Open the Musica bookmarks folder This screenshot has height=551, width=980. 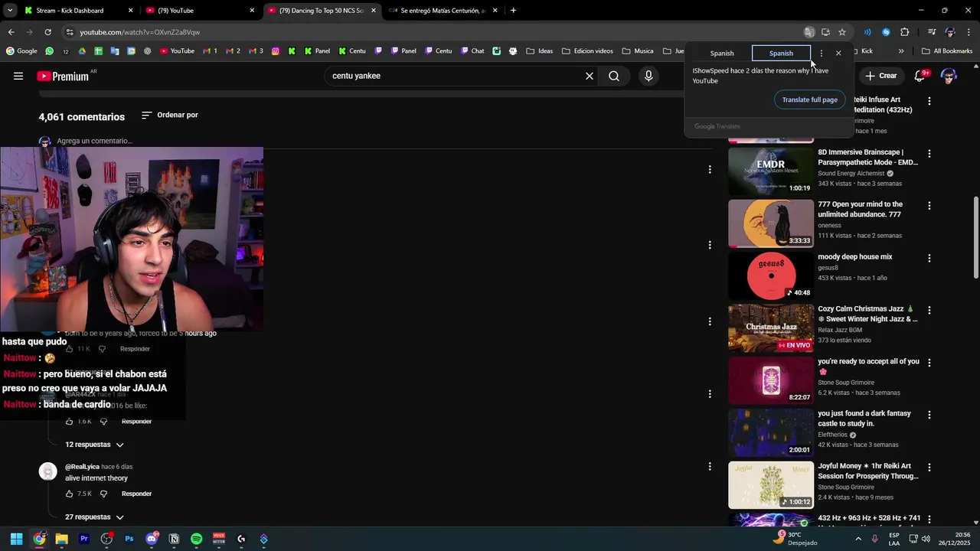(638, 51)
